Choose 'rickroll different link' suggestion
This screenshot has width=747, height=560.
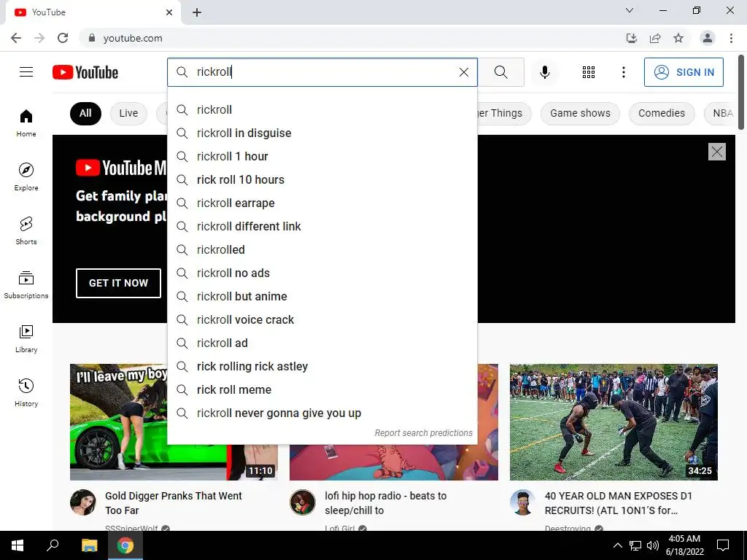click(322, 226)
